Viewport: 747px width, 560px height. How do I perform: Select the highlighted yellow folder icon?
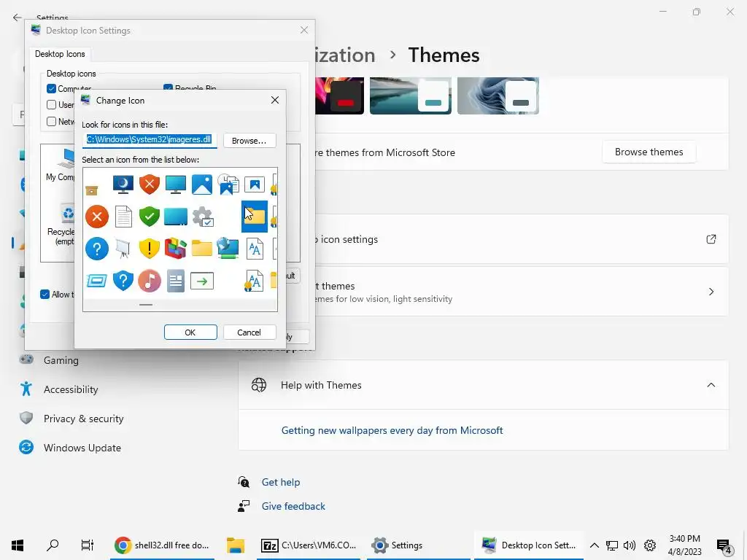(255, 217)
